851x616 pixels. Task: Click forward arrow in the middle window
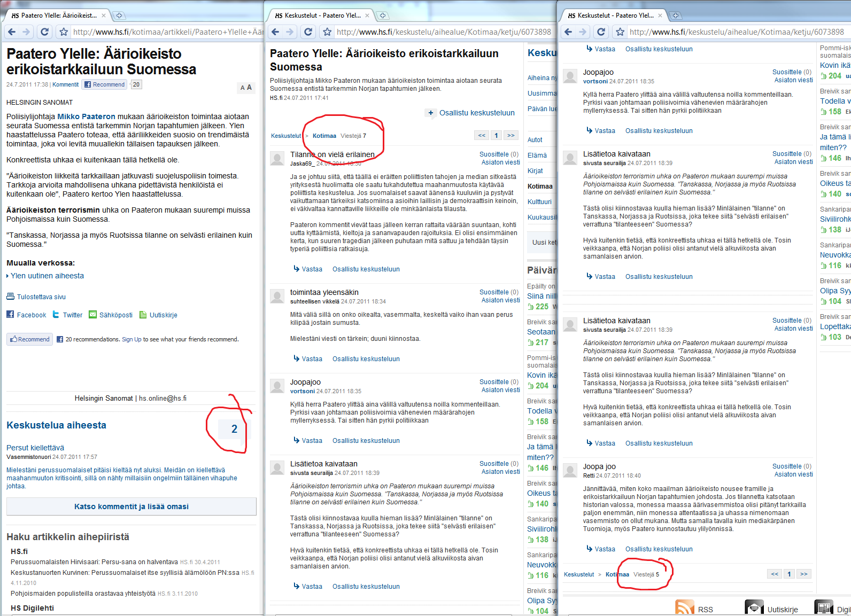point(290,32)
